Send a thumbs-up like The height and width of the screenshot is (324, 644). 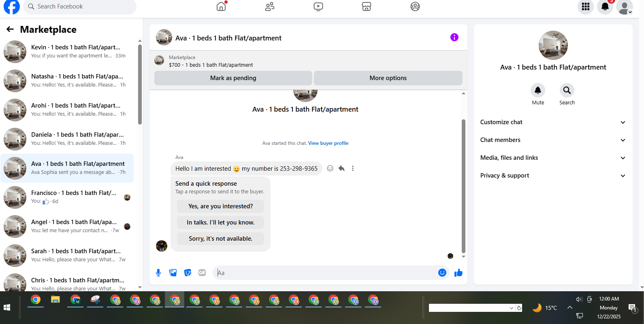[x=458, y=273]
